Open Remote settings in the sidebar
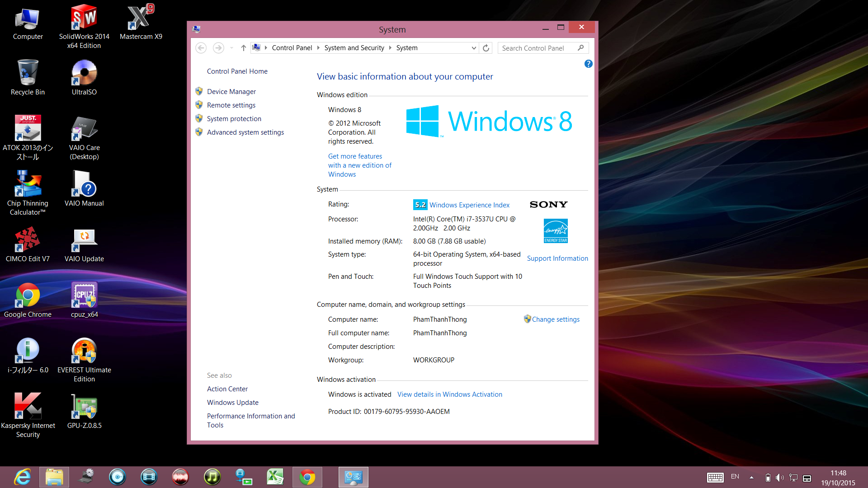Viewport: 868px width, 488px height. pyautogui.click(x=231, y=105)
